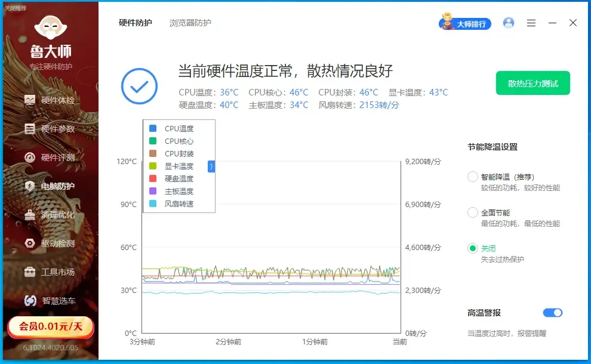Click 关闭推荐 at top left

click(16, 8)
